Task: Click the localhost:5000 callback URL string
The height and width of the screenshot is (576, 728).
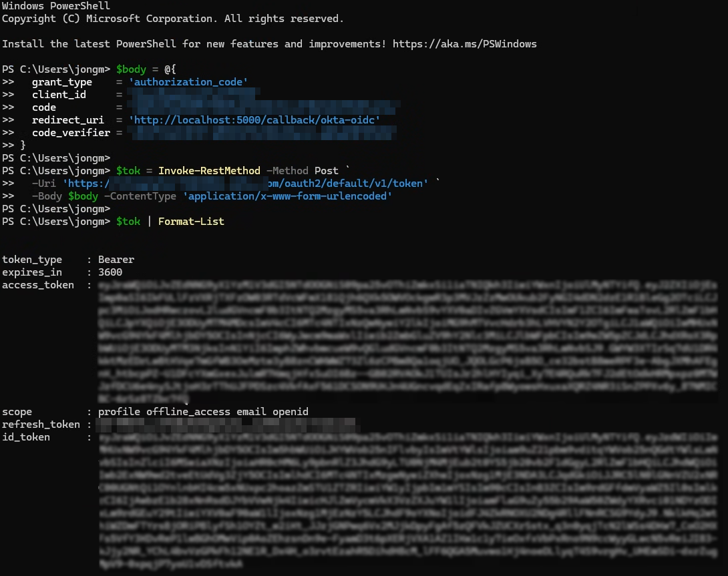Action: coord(254,120)
